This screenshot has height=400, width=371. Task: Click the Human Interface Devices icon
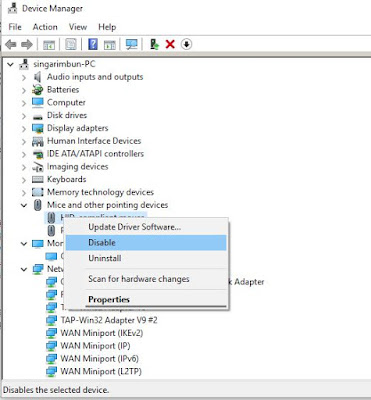tap(38, 141)
